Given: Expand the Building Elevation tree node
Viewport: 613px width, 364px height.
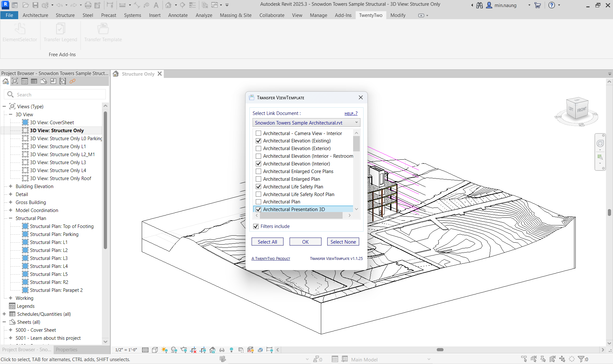Looking at the screenshot, I should click(x=11, y=186).
